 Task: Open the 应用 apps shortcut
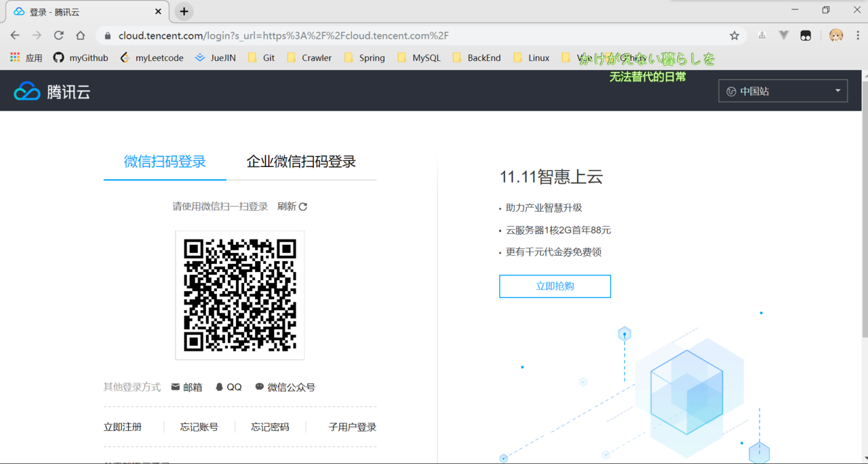click(x=26, y=58)
